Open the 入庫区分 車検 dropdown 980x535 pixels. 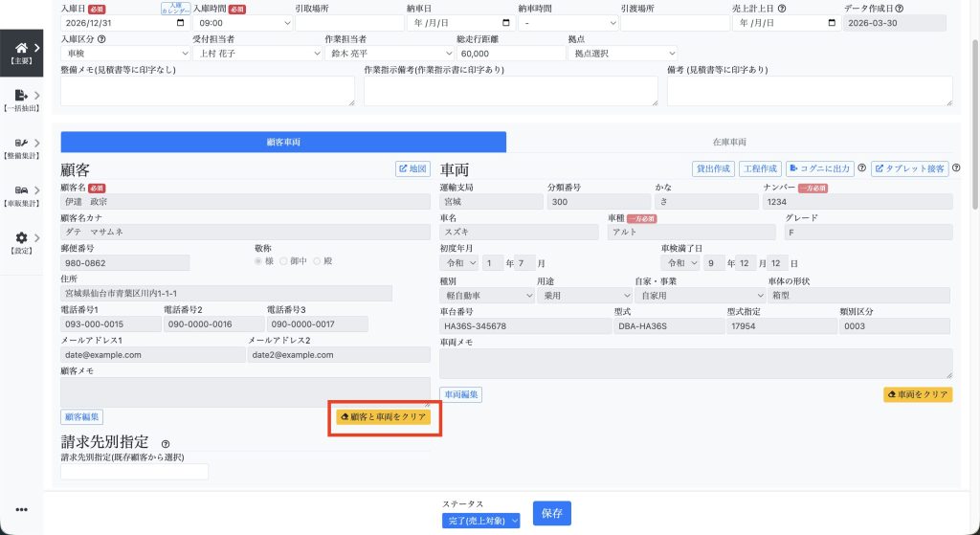(125, 54)
